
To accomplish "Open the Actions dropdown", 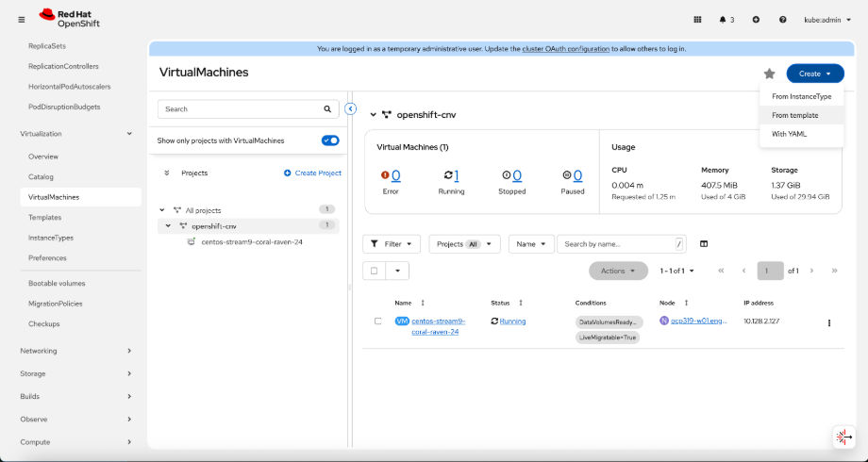I will point(618,271).
